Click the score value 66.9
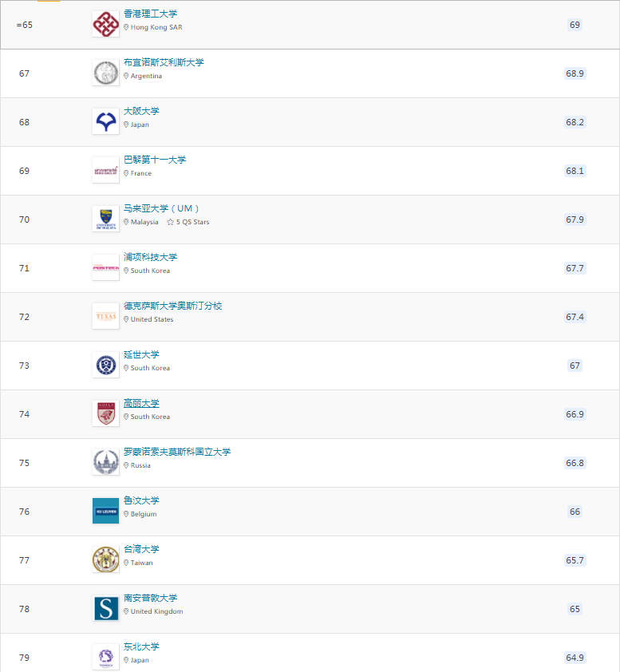The image size is (620, 672). pyautogui.click(x=575, y=414)
